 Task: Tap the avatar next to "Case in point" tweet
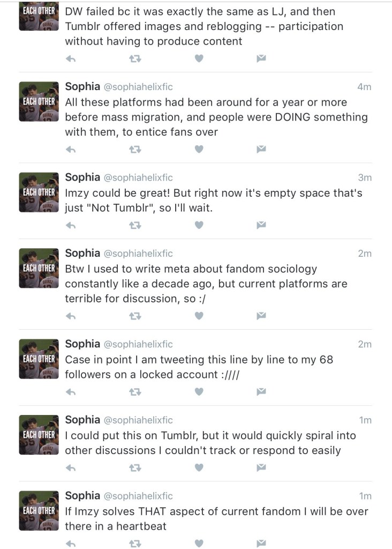coord(39,359)
